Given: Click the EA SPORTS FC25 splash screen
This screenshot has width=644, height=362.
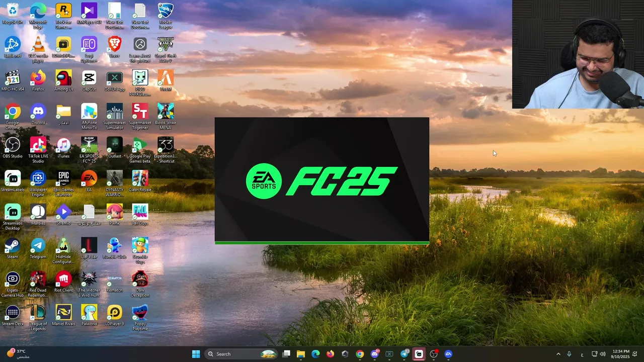Looking at the screenshot, I should pos(322,181).
